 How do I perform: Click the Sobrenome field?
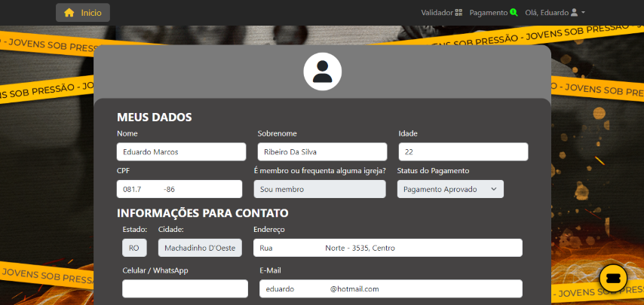pyautogui.click(x=323, y=151)
